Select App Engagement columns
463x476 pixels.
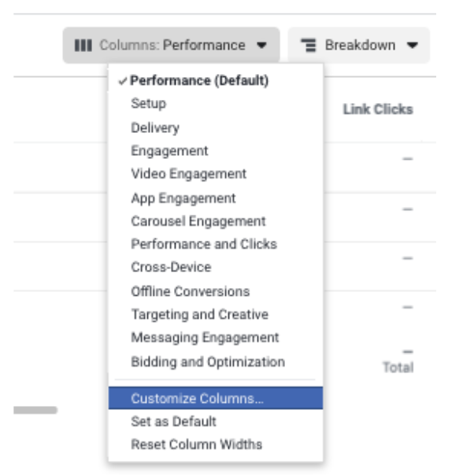216,198
